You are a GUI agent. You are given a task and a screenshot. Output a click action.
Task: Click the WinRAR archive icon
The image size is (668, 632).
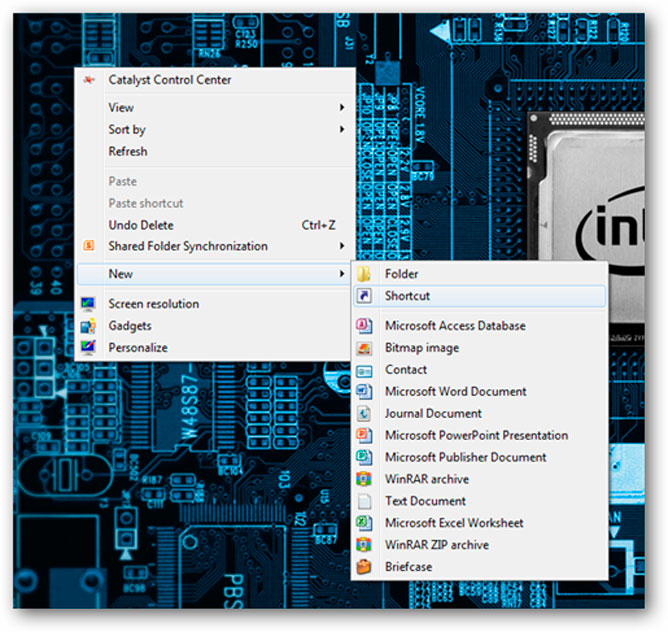(x=366, y=479)
